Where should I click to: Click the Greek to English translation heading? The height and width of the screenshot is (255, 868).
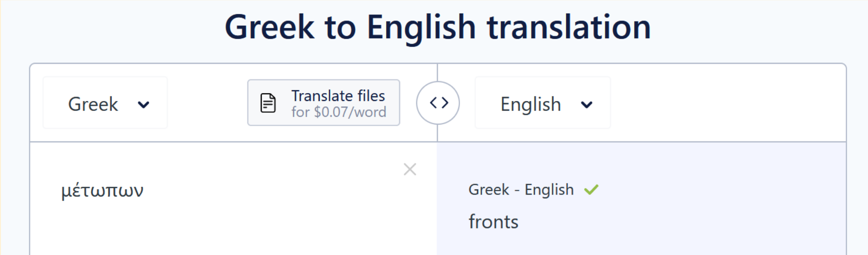pyautogui.click(x=437, y=27)
